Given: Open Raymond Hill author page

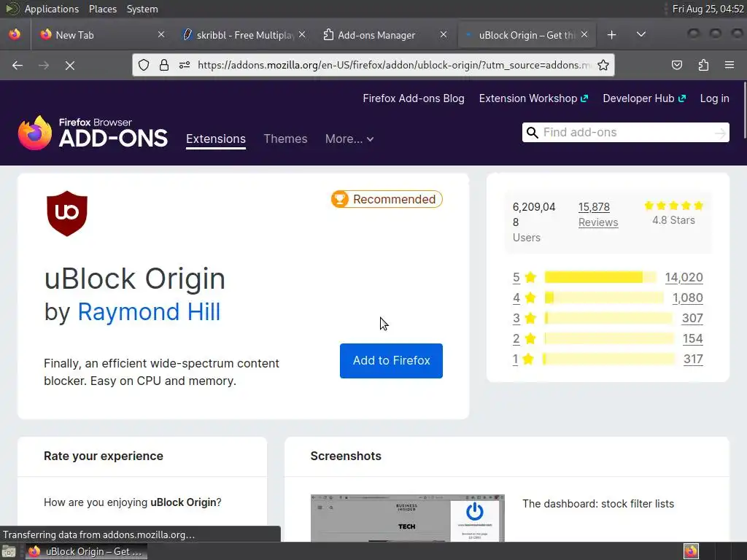Looking at the screenshot, I should [x=149, y=312].
